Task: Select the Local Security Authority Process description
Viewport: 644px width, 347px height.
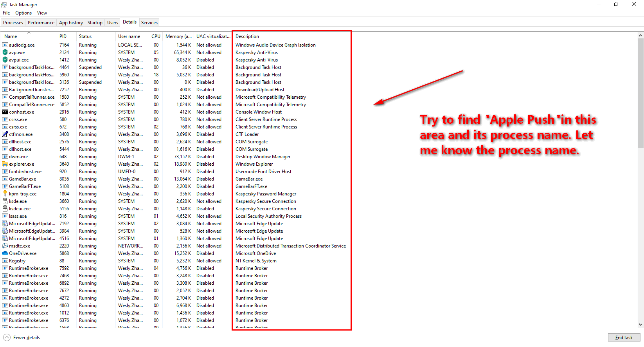Action: (268, 216)
